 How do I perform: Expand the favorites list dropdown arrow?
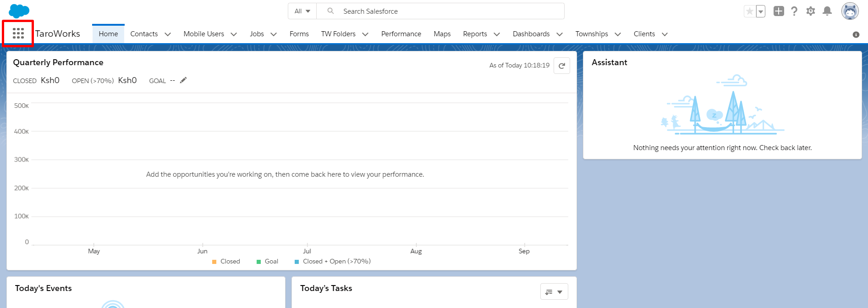click(761, 11)
